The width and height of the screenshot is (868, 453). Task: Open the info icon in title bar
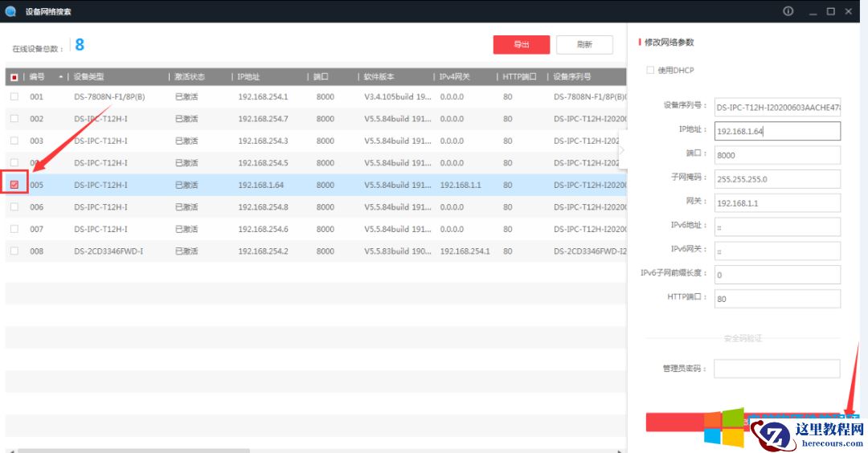click(788, 11)
